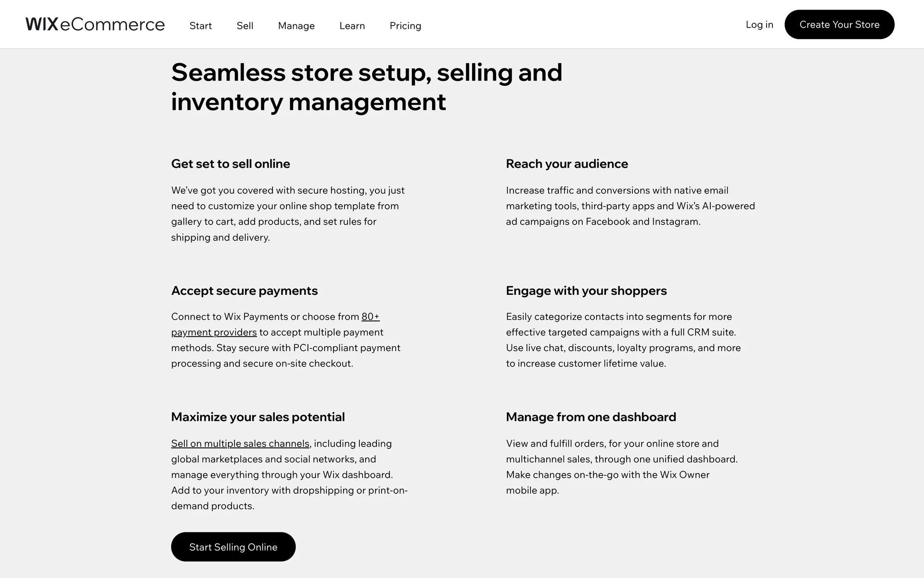
Task: Click the Wix eCommerce logo
Action: click(x=95, y=25)
